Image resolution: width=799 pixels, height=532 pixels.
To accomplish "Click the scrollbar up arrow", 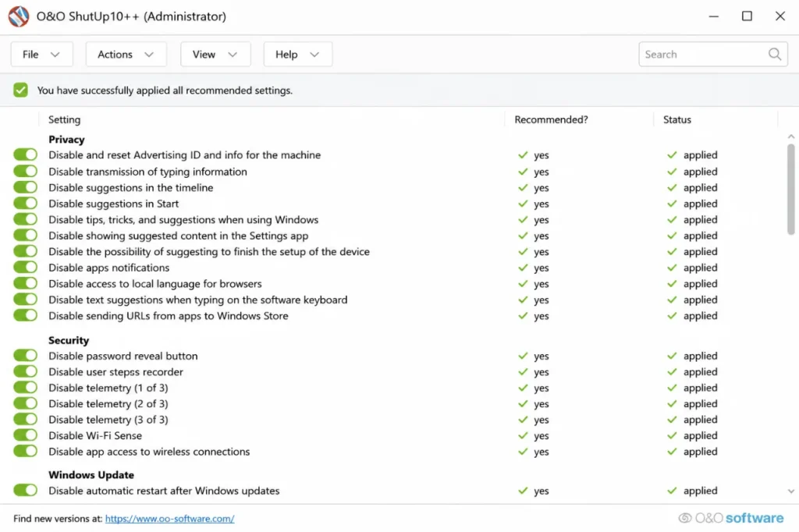I will click(791, 137).
